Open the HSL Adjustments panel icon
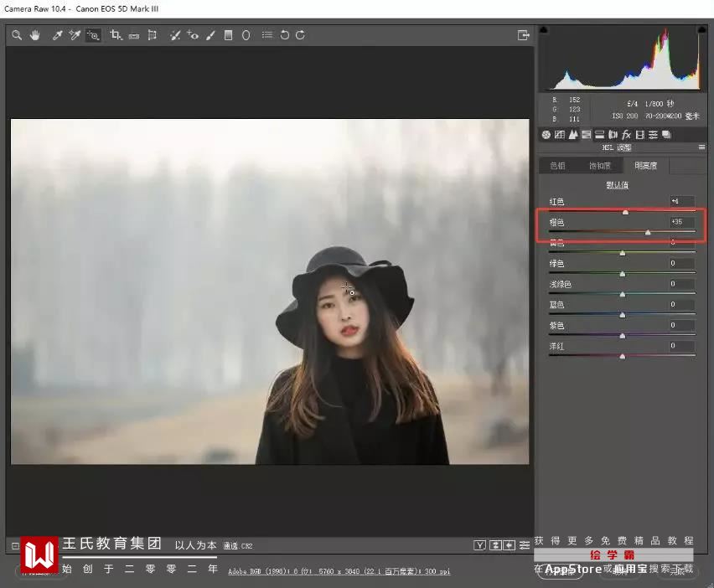 point(587,135)
